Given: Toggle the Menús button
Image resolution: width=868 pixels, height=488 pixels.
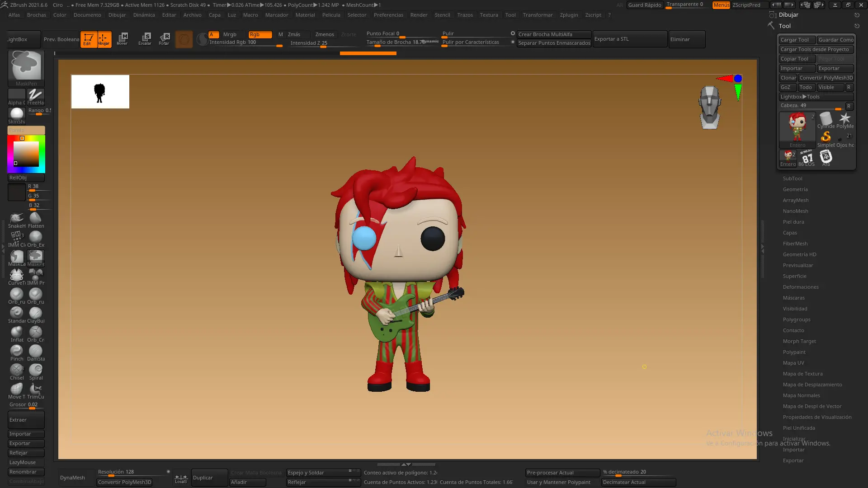Looking at the screenshot, I should tap(721, 5).
